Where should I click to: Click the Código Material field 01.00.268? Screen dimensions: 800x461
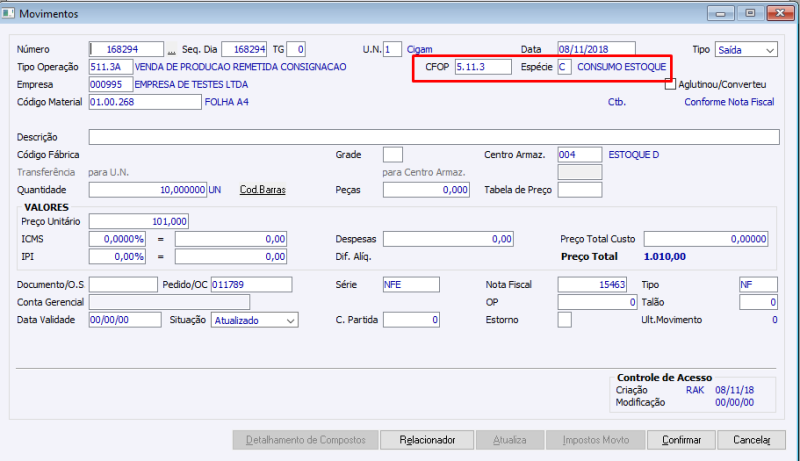(x=145, y=102)
